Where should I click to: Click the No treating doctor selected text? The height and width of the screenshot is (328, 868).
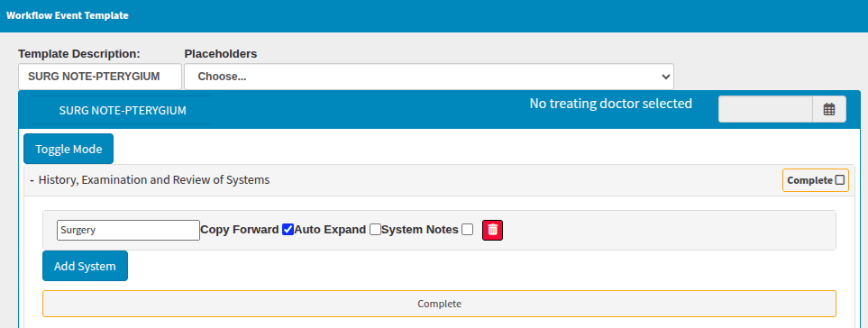(610, 104)
